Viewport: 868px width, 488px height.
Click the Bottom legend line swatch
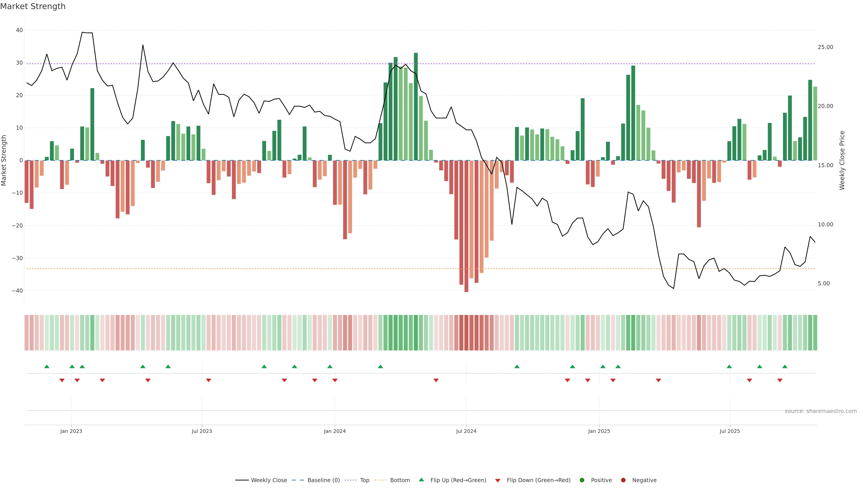[380, 480]
